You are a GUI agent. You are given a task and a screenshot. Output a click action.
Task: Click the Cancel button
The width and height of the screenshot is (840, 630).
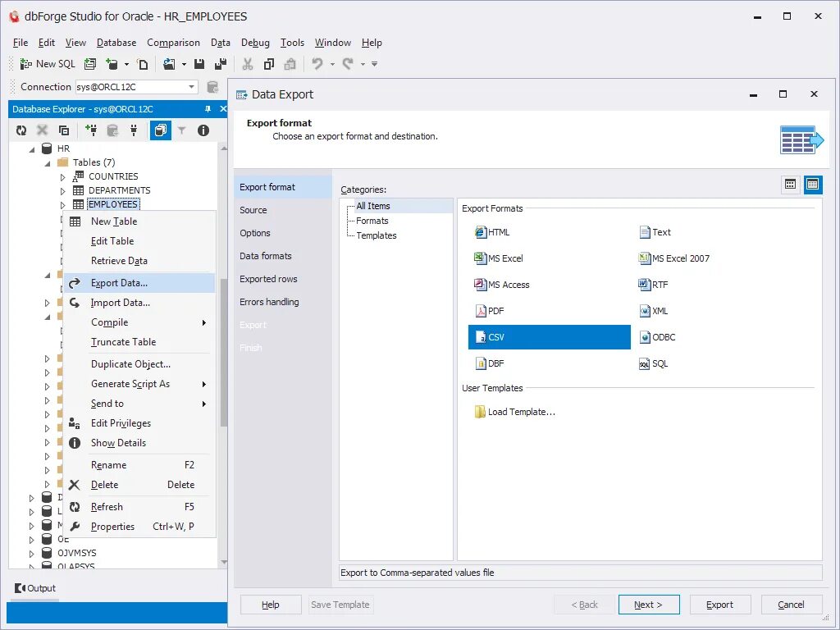792,605
